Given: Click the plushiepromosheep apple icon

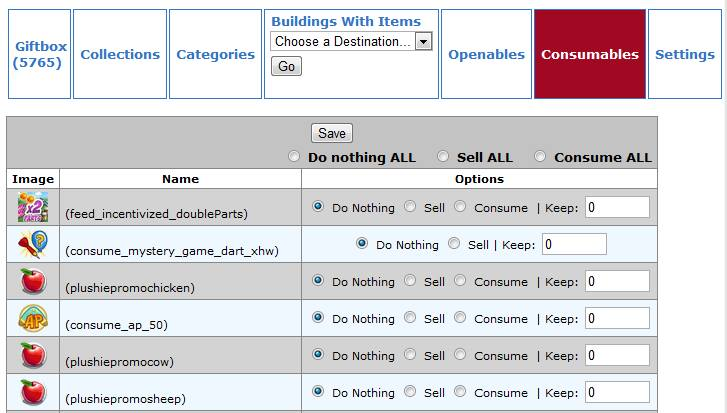Looking at the screenshot, I should pyautogui.click(x=33, y=392).
